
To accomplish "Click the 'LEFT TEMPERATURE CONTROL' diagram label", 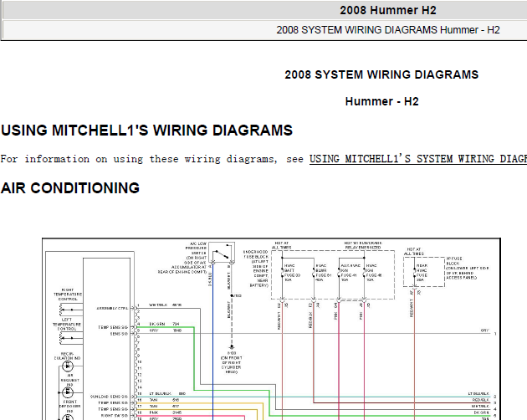I will (x=67, y=324).
